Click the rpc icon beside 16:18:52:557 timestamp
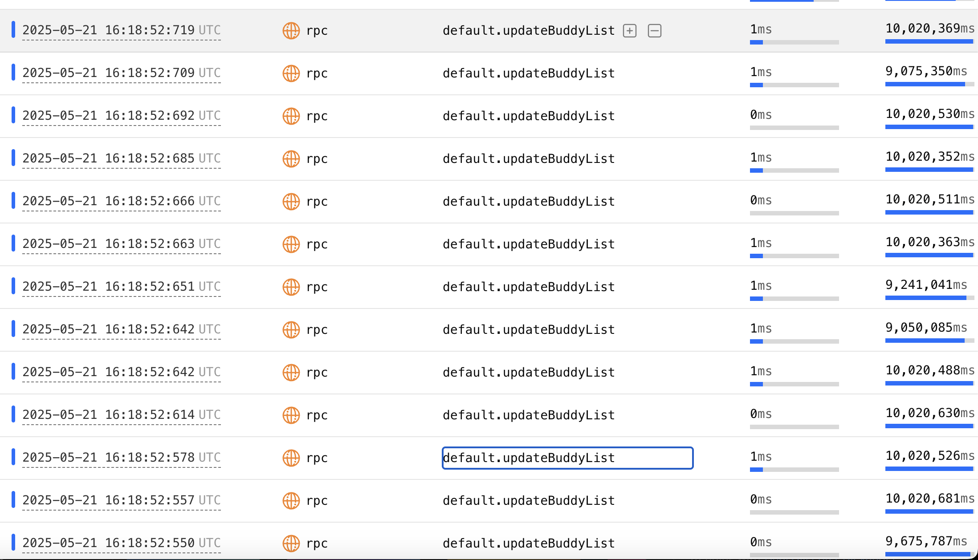The width and height of the screenshot is (978, 560). (291, 501)
